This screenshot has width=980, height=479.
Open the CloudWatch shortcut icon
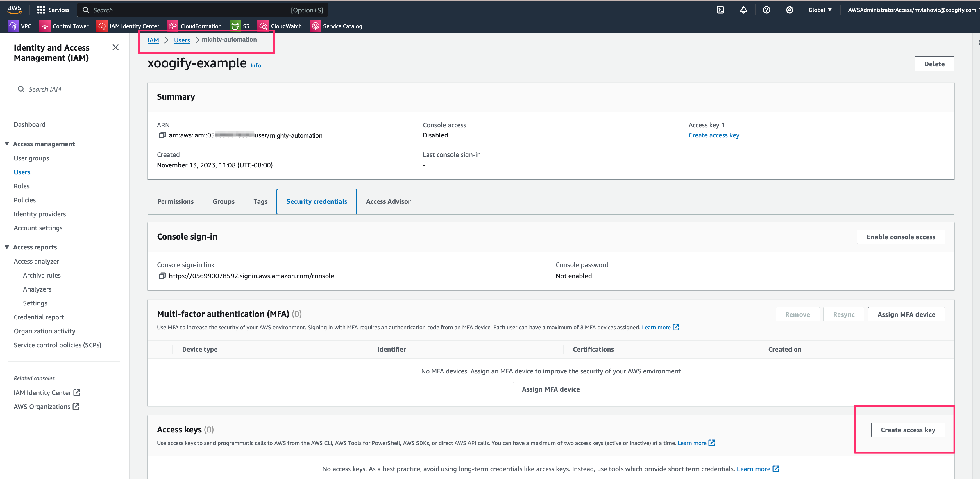tap(263, 26)
